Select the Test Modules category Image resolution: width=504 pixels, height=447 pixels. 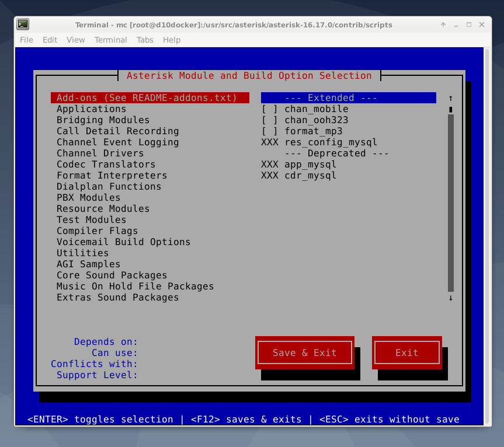tap(91, 220)
